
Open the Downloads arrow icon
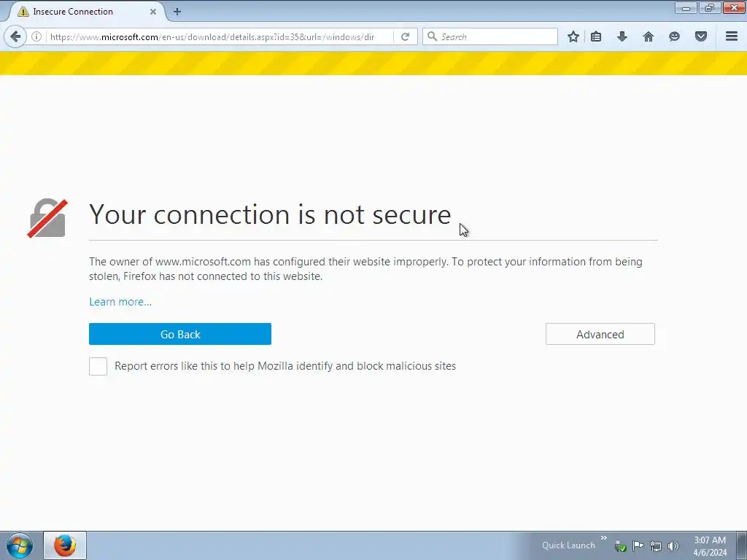click(622, 36)
